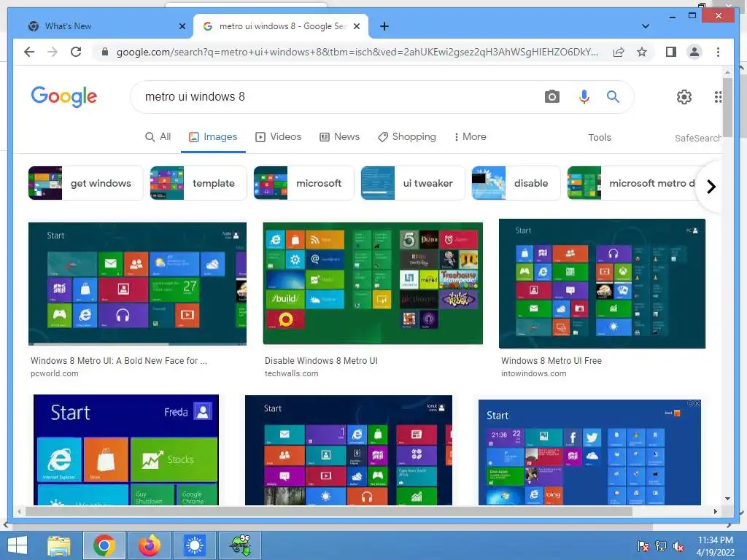This screenshot has width=747, height=560.
Task: Show more suggestion chips with arrow
Action: pos(711,186)
